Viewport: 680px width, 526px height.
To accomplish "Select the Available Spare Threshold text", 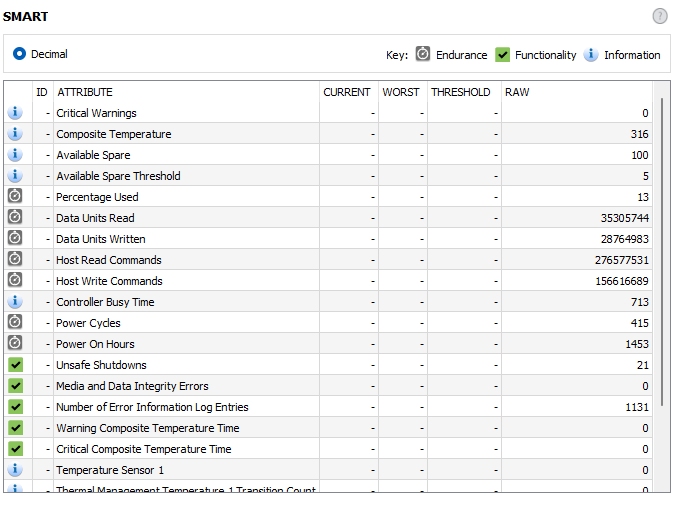I will pyautogui.click(x=118, y=176).
